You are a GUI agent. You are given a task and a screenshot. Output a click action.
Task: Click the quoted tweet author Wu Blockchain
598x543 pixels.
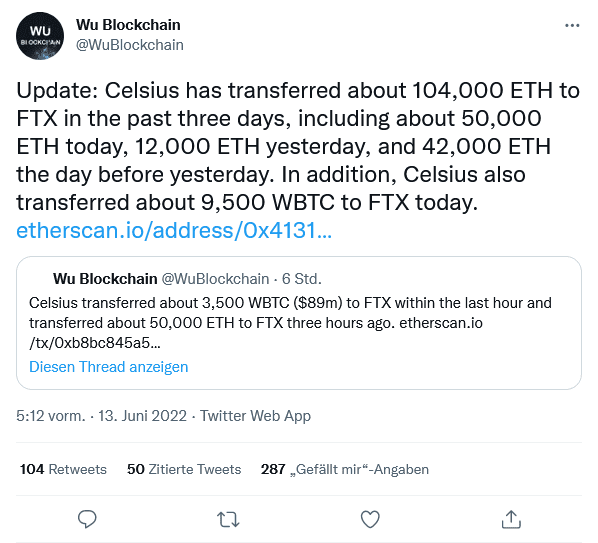[105, 279]
